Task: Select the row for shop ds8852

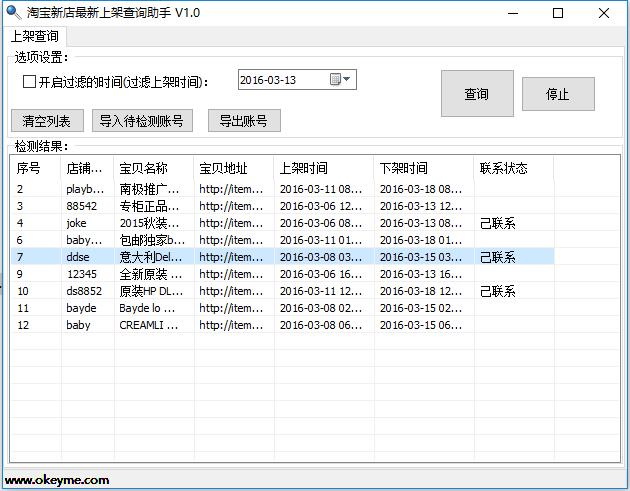Action: pyautogui.click(x=283, y=291)
